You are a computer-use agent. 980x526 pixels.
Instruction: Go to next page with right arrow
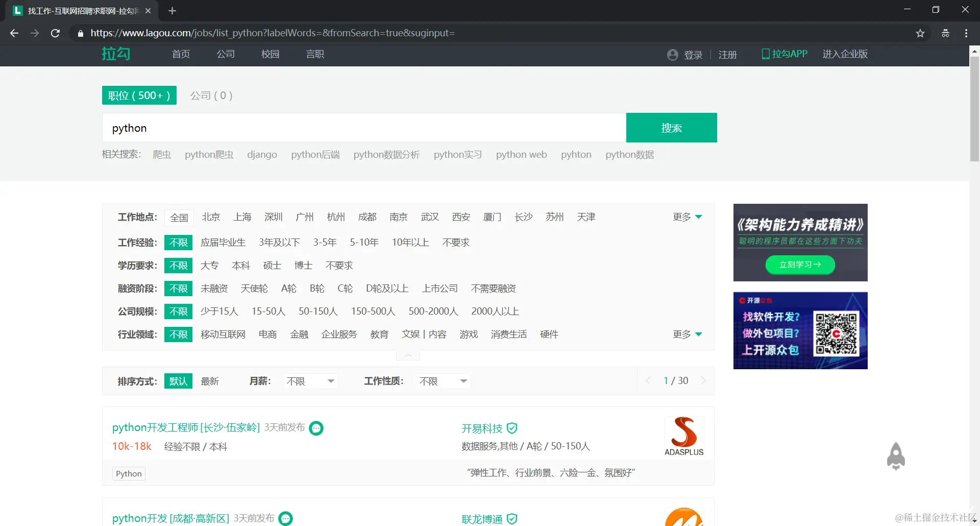(704, 380)
